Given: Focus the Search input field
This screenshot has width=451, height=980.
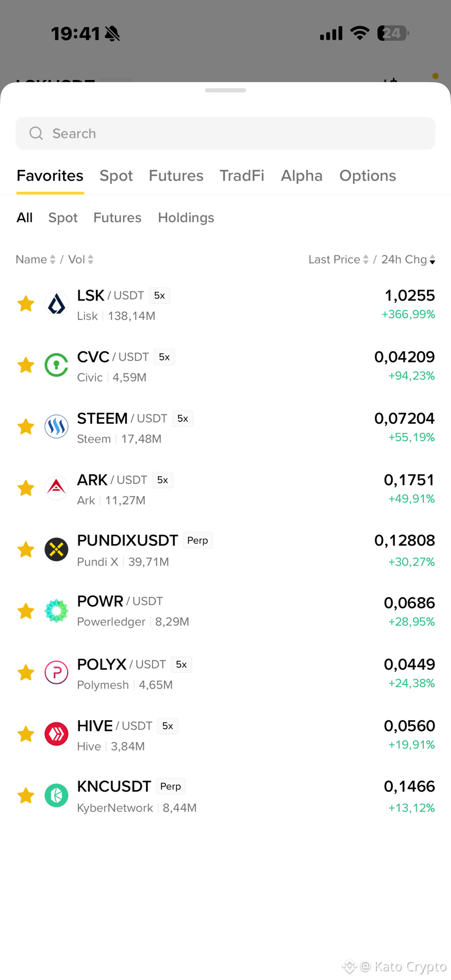Looking at the screenshot, I should click(x=225, y=133).
